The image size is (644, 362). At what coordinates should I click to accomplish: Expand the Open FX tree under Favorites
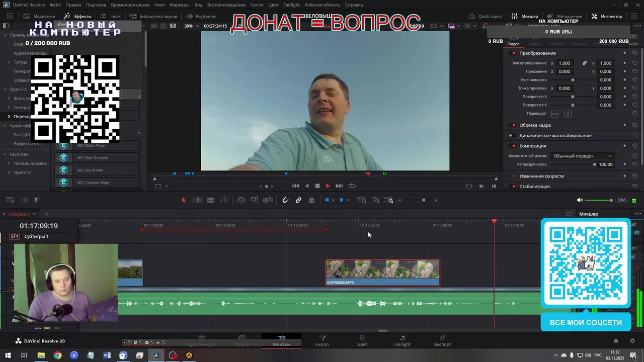click(9, 172)
